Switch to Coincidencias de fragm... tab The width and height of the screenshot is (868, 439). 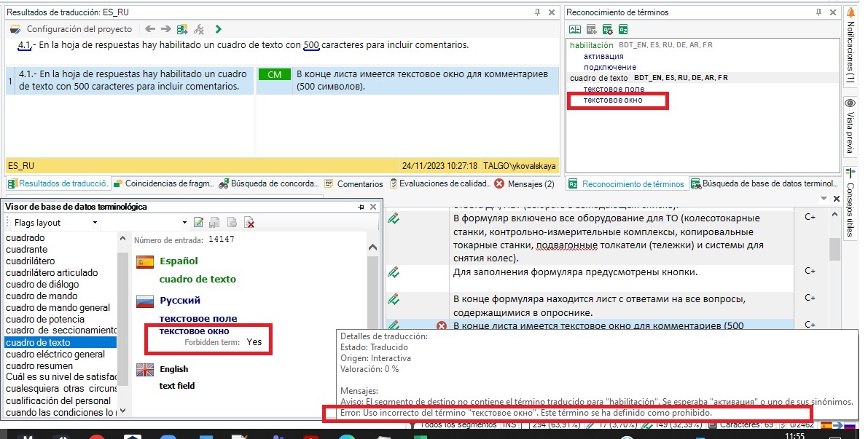[164, 183]
